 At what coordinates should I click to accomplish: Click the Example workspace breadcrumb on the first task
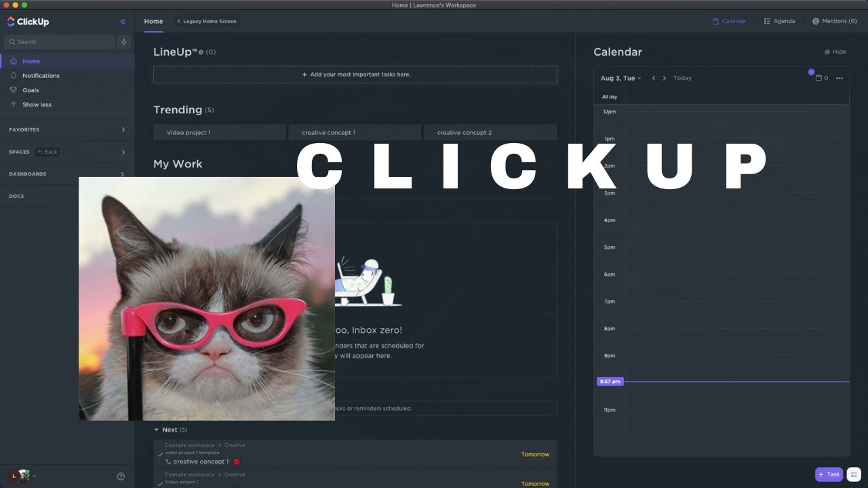click(190, 445)
